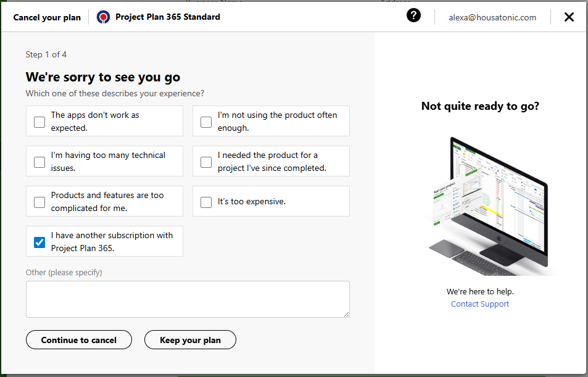Check 'The apps don't work as expected'

pos(39,122)
